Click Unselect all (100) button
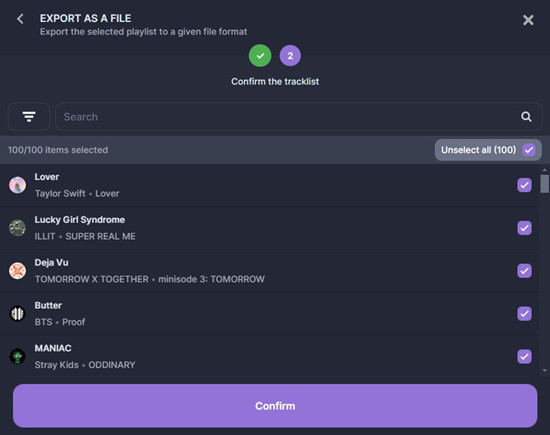The height and width of the screenshot is (435, 550). click(x=488, y=150)
